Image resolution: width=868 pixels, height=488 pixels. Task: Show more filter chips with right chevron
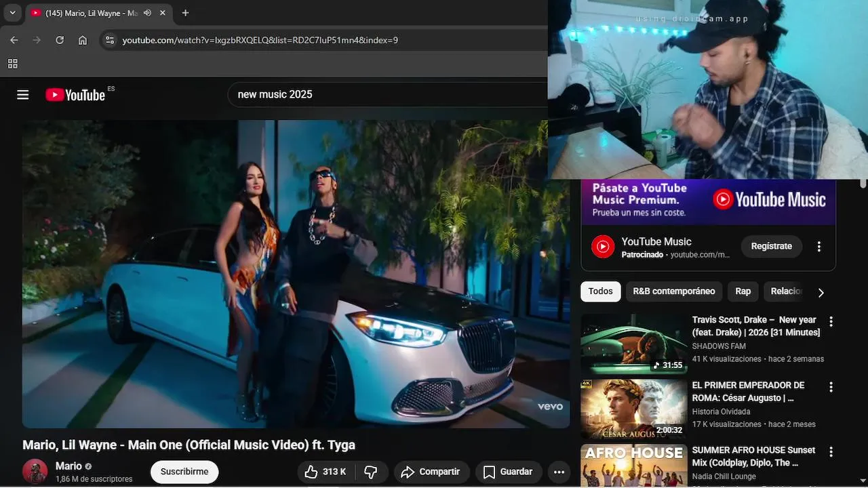(821, 292)
